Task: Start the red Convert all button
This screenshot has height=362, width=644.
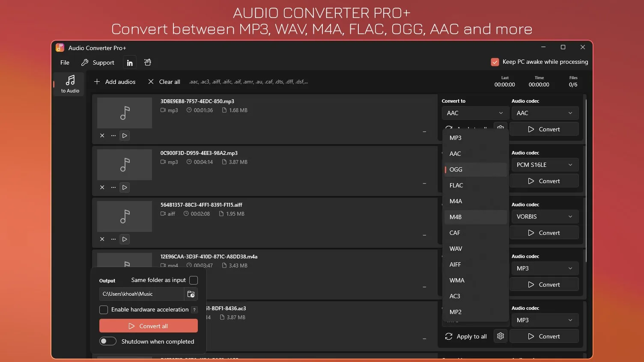Action: click(x=149, y=326)
